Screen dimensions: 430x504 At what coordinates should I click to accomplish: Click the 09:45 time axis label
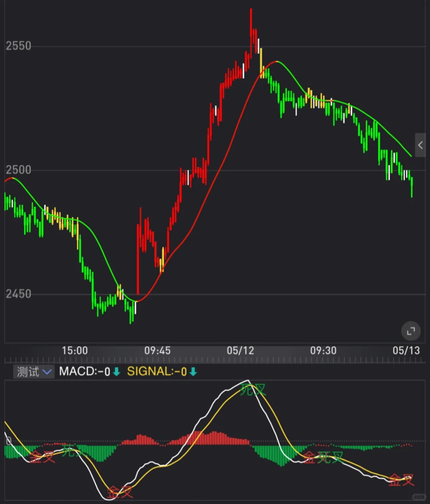[x=157, y=350]
